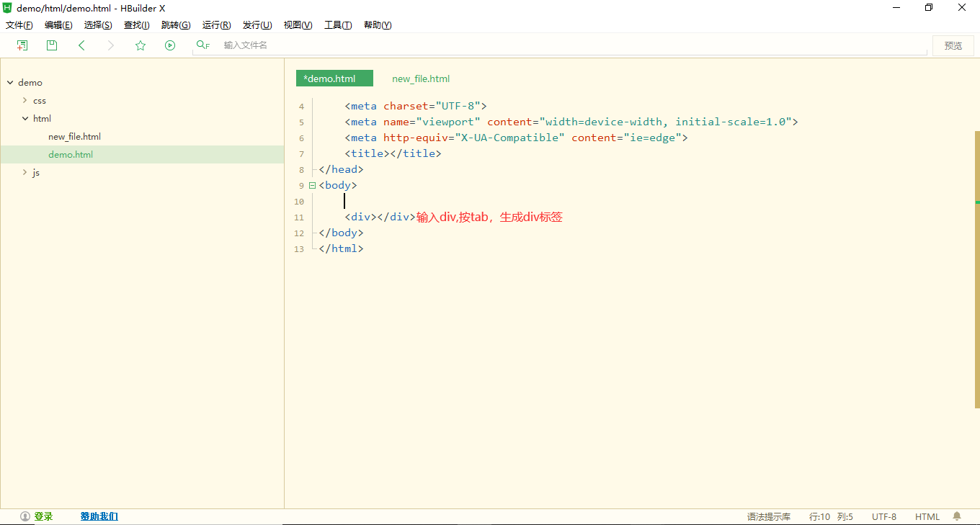Go forward with the right arrow icon
The width and height of the screenshot is (980, 525).
(x=110, y=45)
